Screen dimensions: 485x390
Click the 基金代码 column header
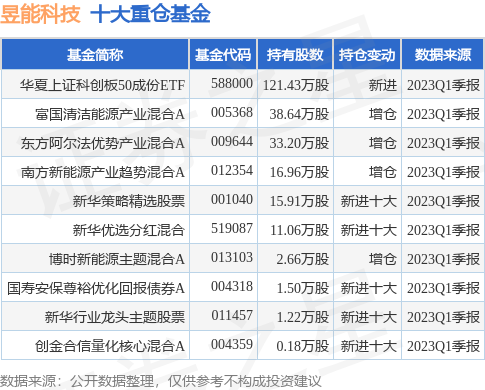223,55
